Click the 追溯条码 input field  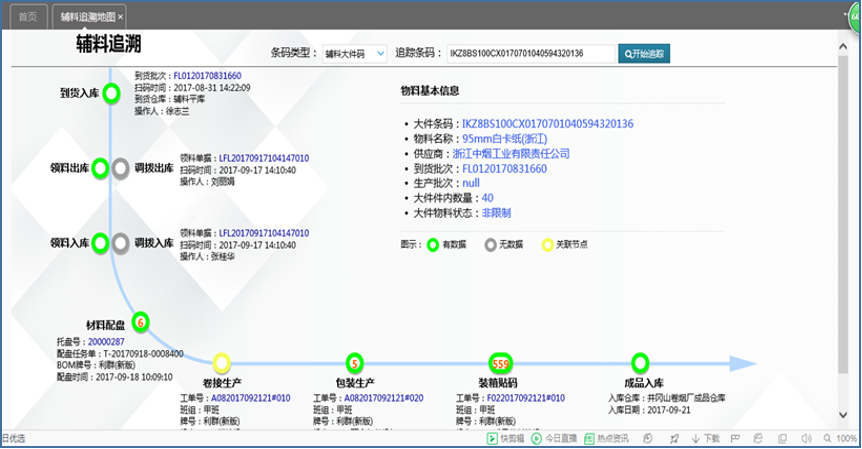click(x=529, y=53)
